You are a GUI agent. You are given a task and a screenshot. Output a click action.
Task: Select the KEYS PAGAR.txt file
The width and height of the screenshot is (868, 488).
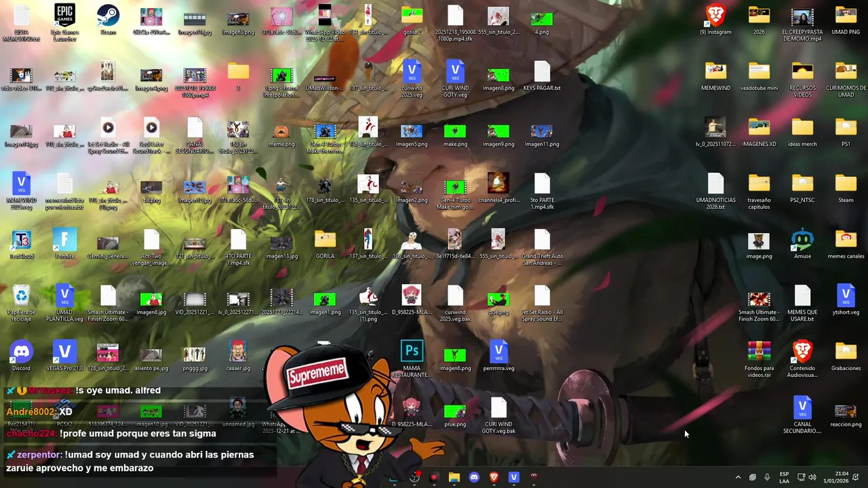[542, 76]
